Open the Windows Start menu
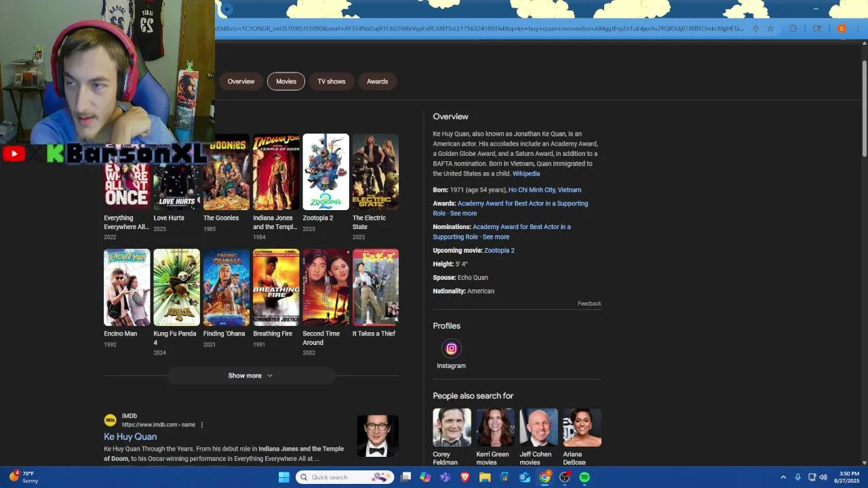Image resolution: width=868 pixels, height=488 pixels. [x=284, y=477]
